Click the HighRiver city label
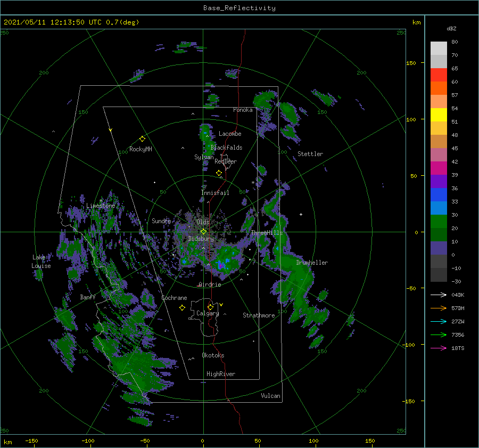 [x=221, y=374]
